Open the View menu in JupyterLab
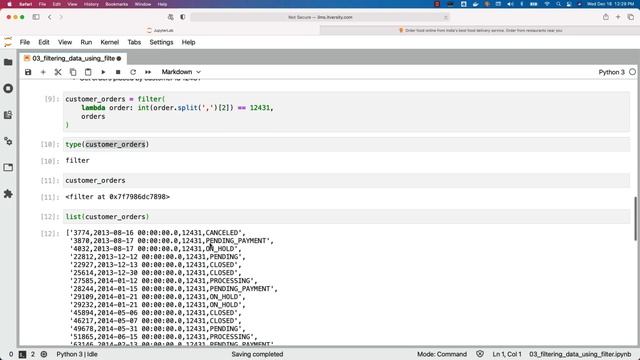 [x=65, y=42]
